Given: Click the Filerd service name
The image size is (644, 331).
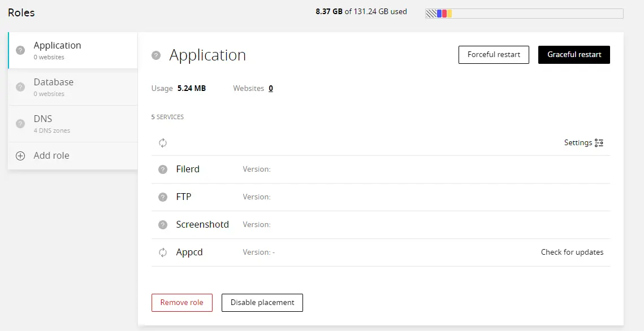Looking at the screenshot, I should click(188, 169).
